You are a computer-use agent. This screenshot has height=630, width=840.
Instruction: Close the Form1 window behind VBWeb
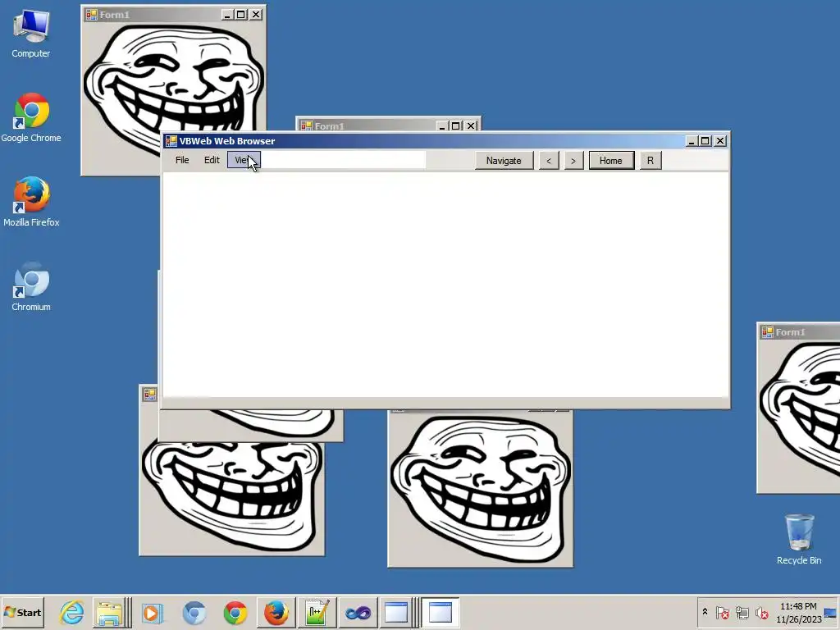coord(471,126)
